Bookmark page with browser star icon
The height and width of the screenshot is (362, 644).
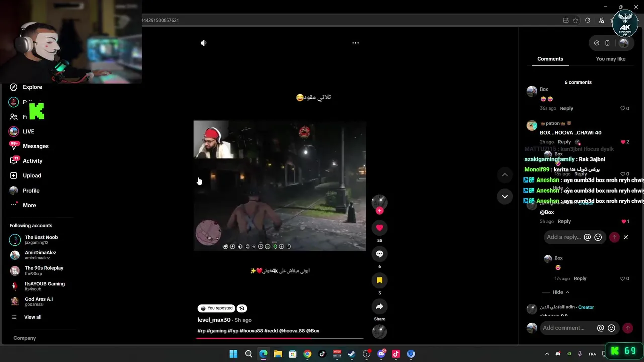pyautogui.click(x=575, y=20)
